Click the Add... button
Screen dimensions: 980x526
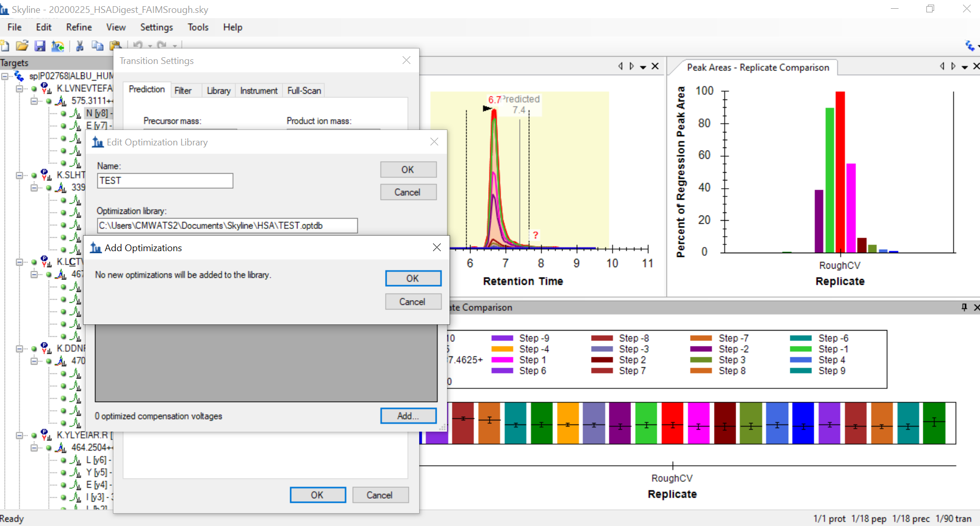(408, 416)
